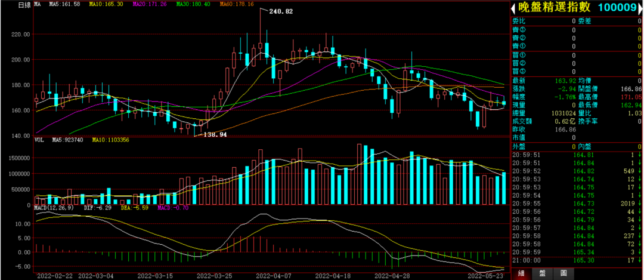Select the volume MA5:923740 label

point(68,140)
